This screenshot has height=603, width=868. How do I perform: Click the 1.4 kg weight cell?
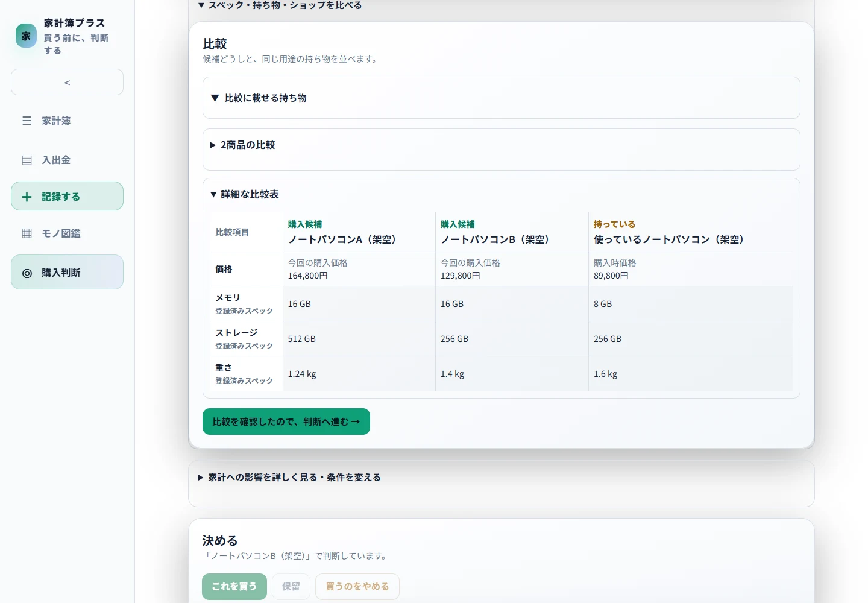512,374
